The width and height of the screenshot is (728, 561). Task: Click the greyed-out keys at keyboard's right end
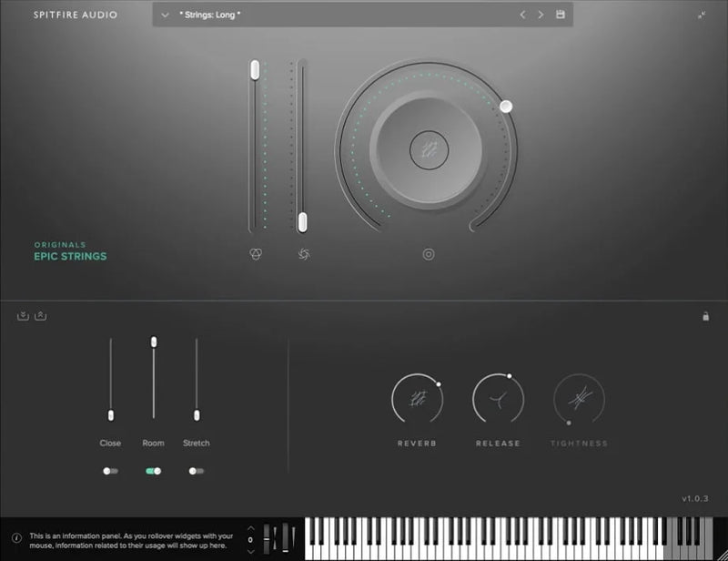pyautogui.click(x=688, y=538)
